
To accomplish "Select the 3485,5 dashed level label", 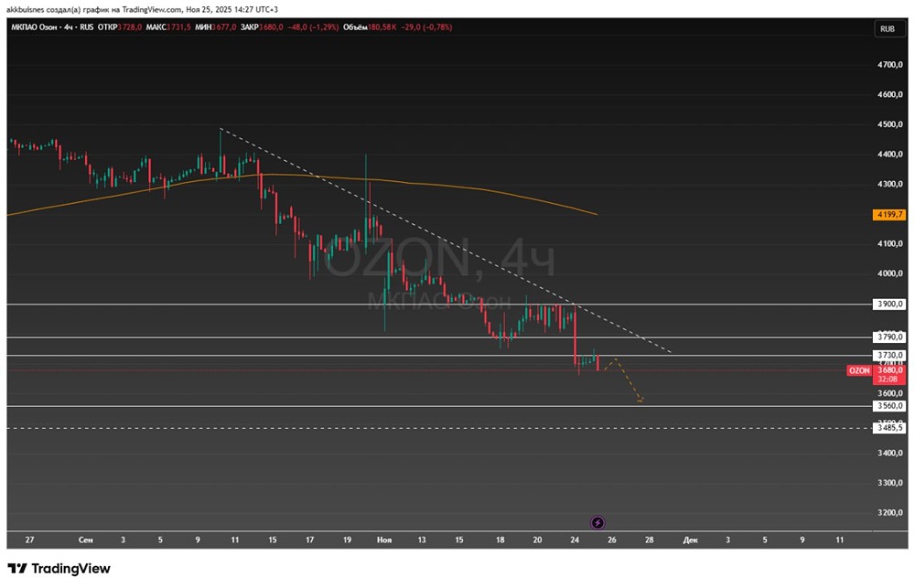I will [888, 428].
